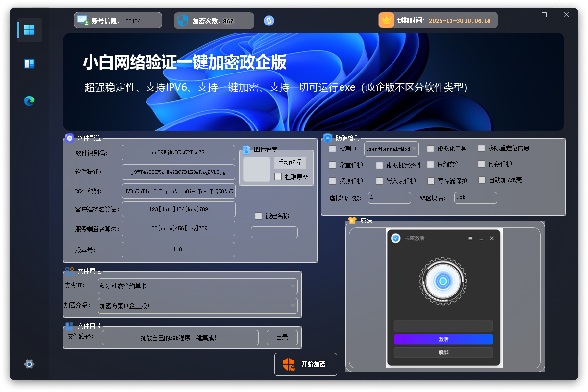The height and width of the screenshot is (392, 588).
Task: Click the 激活 button in skin preview
Action: click(x=443, y=339)
